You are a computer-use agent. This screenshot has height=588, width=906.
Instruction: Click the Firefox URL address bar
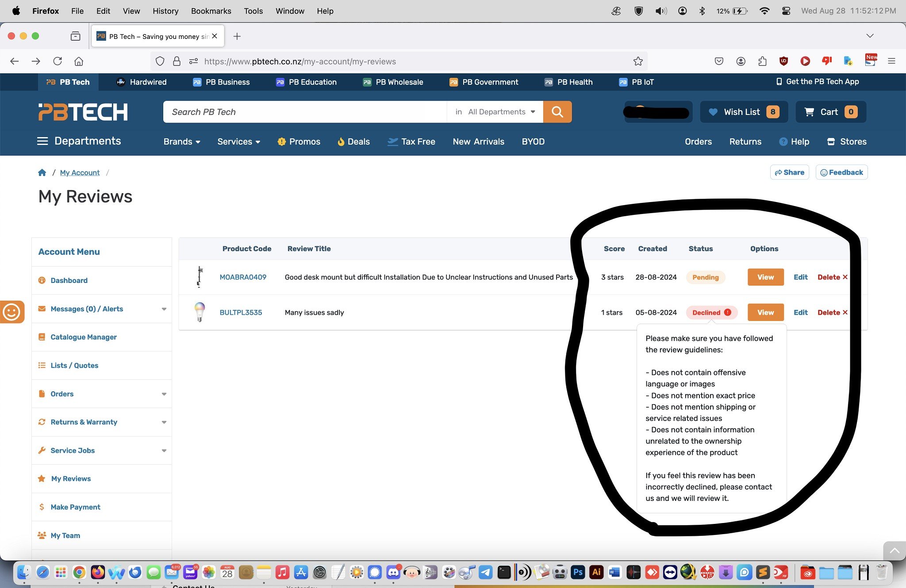click(398, 61)
